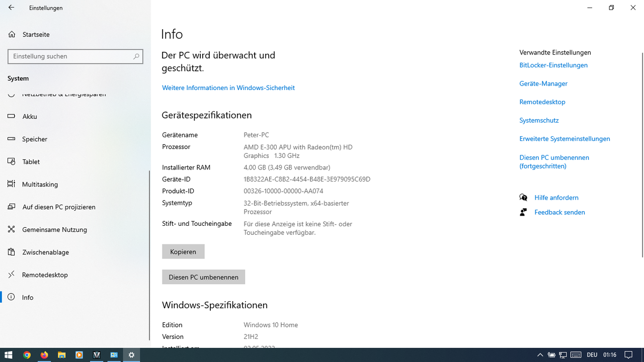The image size is (644, 362).
Task: Open File Explorer from taskbar
Action: pyautogui.click(x=62, y=355)
